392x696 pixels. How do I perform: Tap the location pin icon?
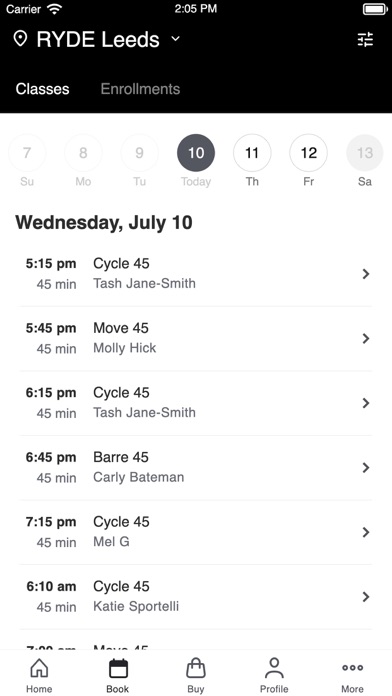tap(20, 39)
